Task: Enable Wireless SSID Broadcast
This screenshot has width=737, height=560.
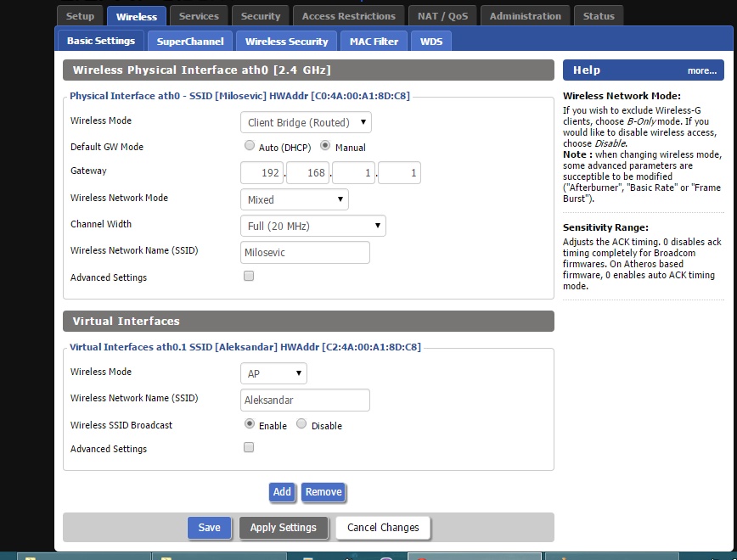Action: (250, 423)
